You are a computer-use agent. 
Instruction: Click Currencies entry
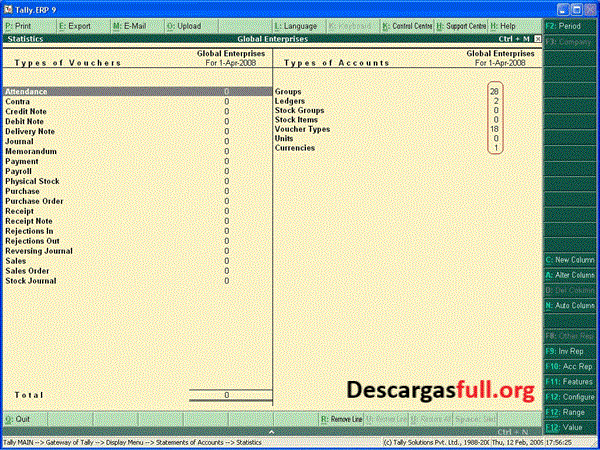click(295, 148)
